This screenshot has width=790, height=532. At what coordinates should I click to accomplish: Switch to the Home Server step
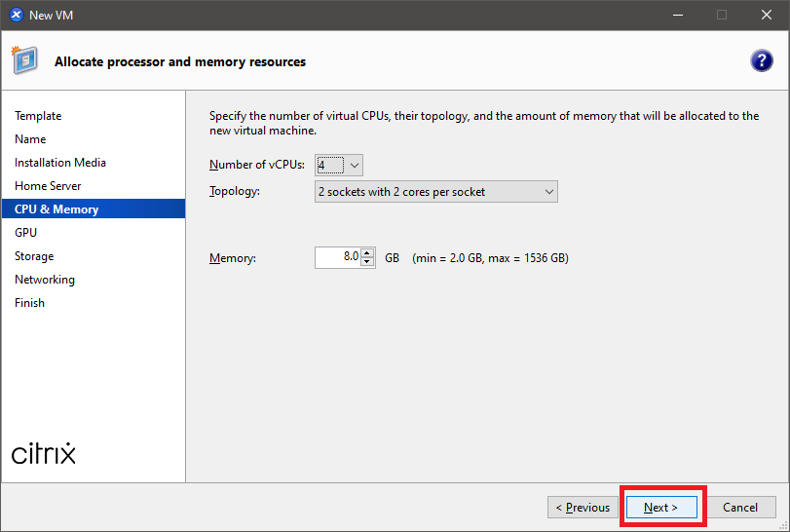(48, 186)
